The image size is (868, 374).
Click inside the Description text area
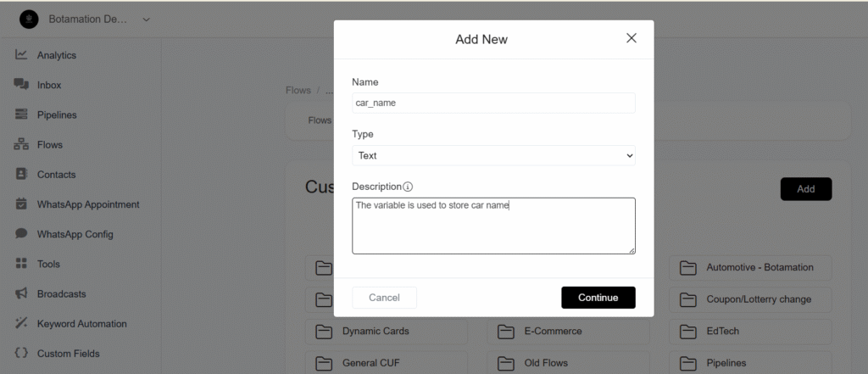(x=493, y=226)
